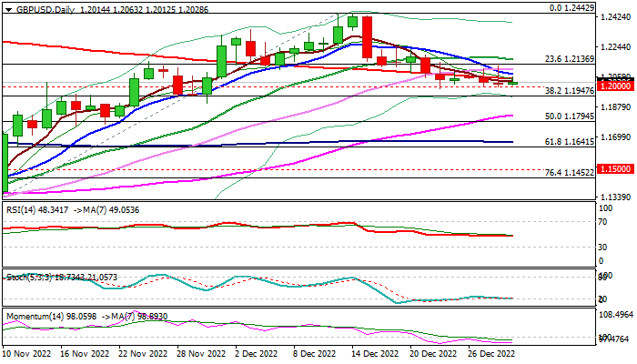Viewport: 637px width, 364px height.
Task: Select the 1.22440 price axis value
Action: [615, 47]
